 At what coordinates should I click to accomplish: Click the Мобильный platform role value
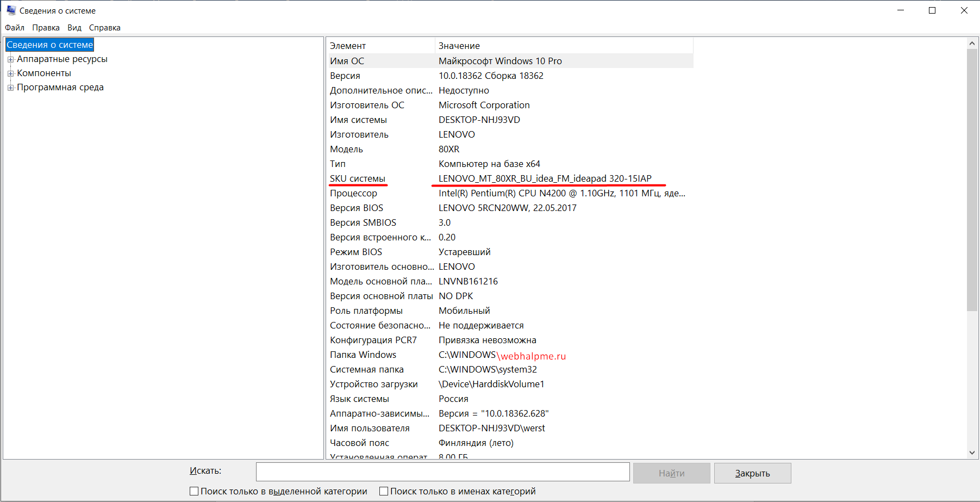465,311
